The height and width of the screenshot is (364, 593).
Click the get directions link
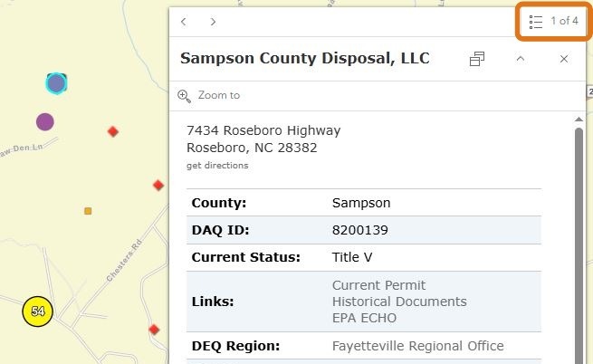pos(217,166)
